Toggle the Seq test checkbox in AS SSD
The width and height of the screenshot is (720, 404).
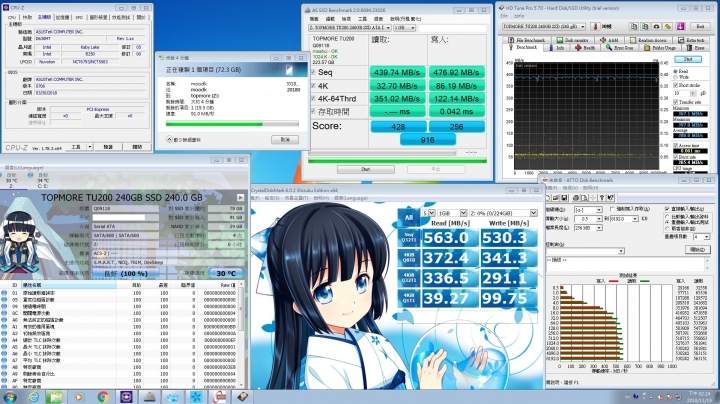pos(314,72)
